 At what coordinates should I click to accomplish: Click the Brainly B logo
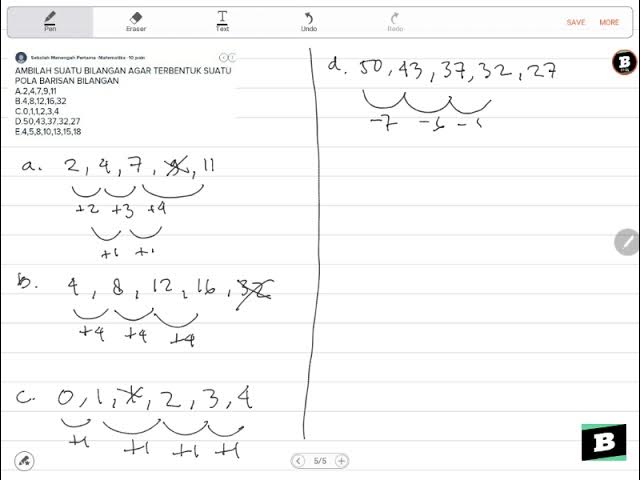(604, 442)
